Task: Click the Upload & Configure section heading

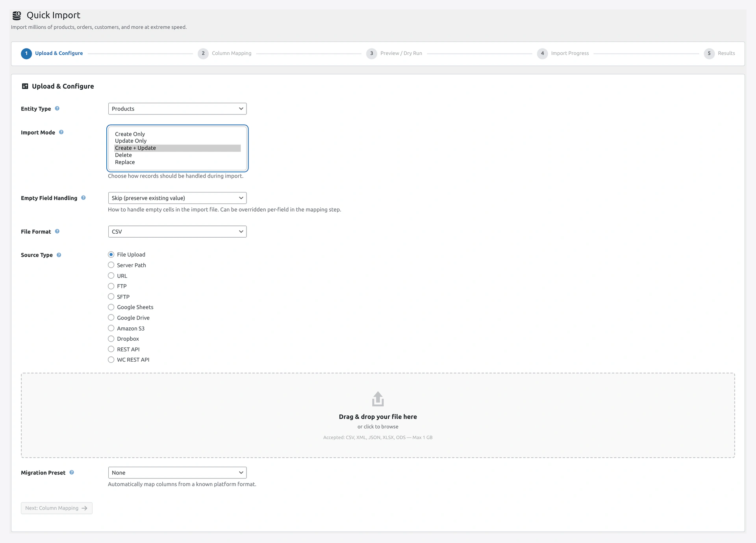Action: pyautogui.click(x=63, y=86)
